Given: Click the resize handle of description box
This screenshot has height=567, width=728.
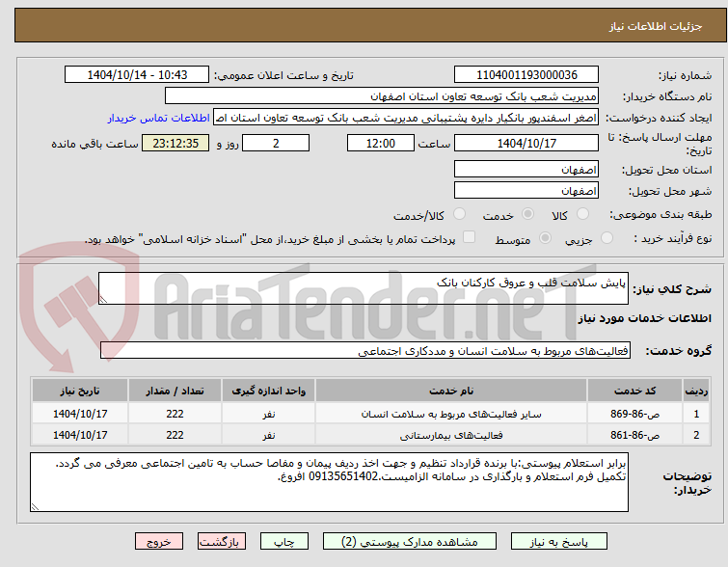Looking at the screenshot, I should [x=103, y=300].
